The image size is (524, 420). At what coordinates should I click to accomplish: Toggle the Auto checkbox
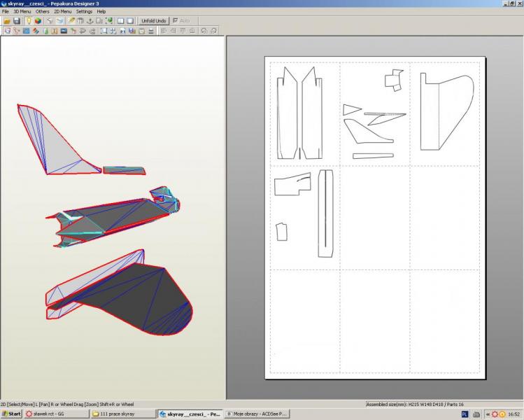click(x=175, y=21)
